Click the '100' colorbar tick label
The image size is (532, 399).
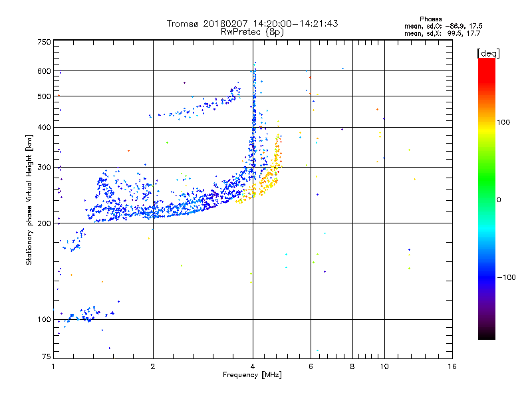click(503, 122)
